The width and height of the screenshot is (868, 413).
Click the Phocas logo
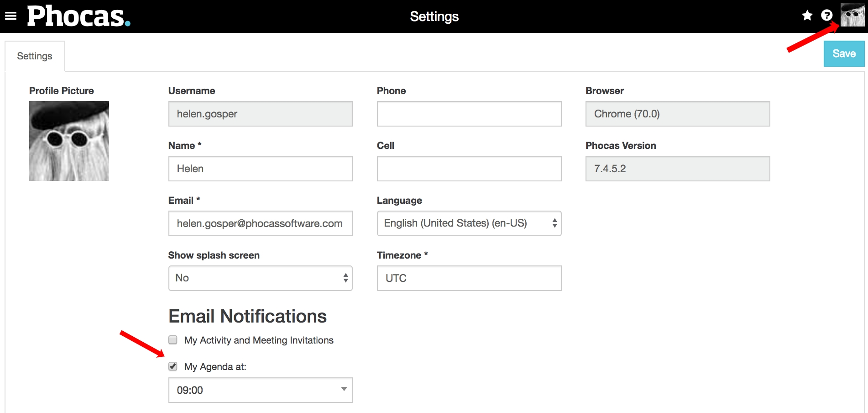pyautogui.click(x=78, y=16)
